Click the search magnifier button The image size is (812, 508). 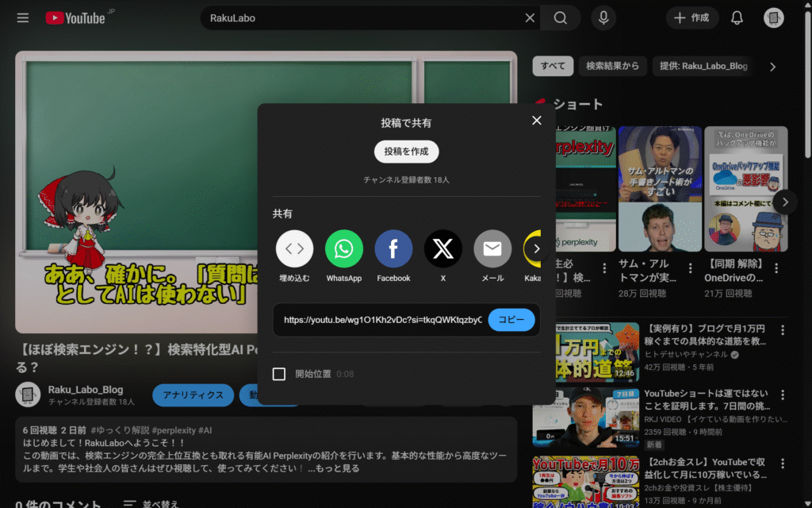(x=561, y=18)
